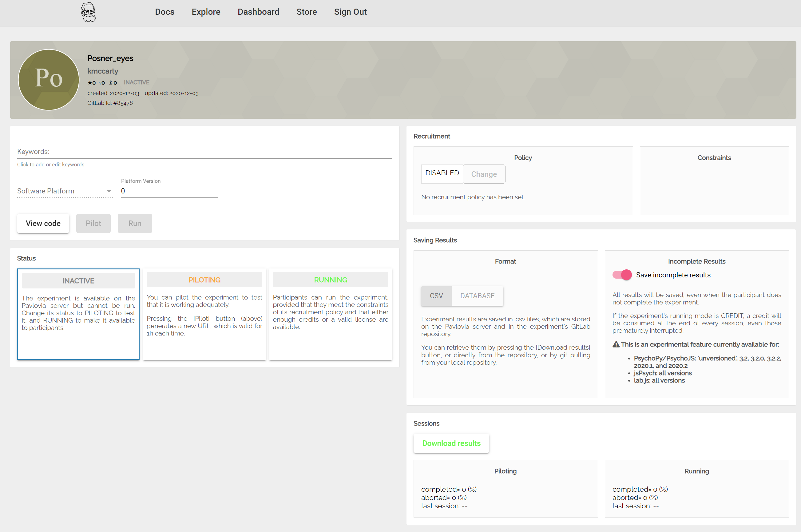801x532 pixels.
Task: Click the star count icon
Action: [x=90, y=83]
